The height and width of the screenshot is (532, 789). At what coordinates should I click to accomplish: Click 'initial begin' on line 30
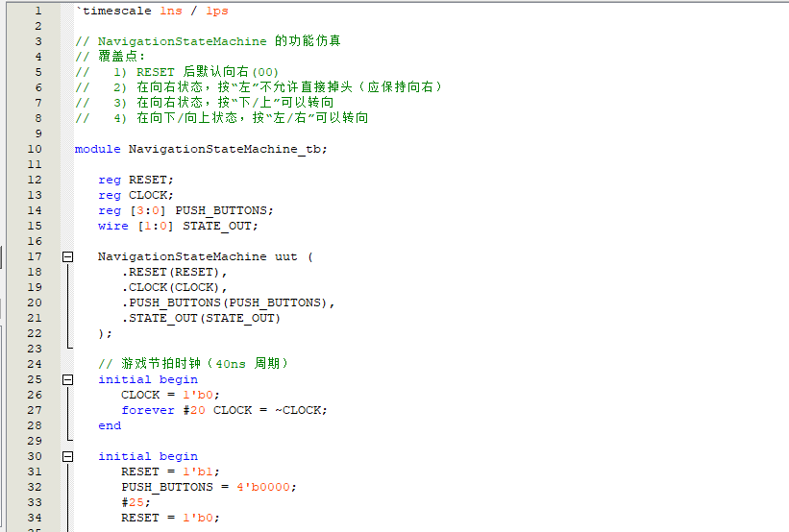148,456
